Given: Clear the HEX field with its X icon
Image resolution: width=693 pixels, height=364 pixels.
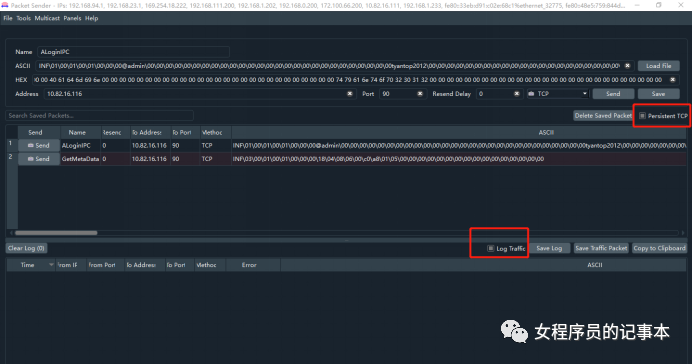Looking at the screenshot, I should click(673, 80).
